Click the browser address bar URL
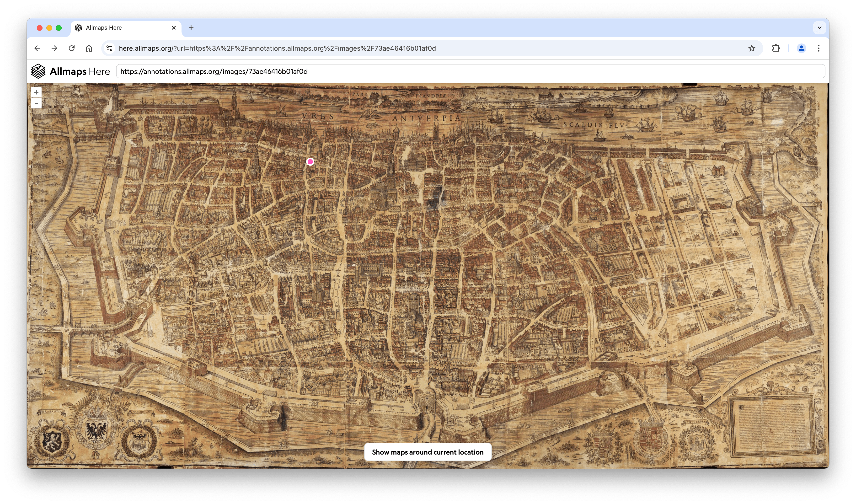This screenshot has height=504, width=856. tap(277, 48)
